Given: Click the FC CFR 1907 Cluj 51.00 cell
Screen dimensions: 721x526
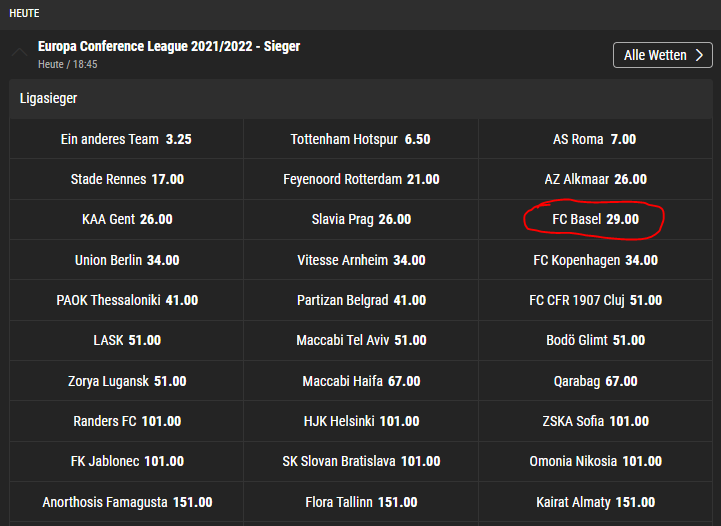Looking at the screenshot, I should pos(595,300).
